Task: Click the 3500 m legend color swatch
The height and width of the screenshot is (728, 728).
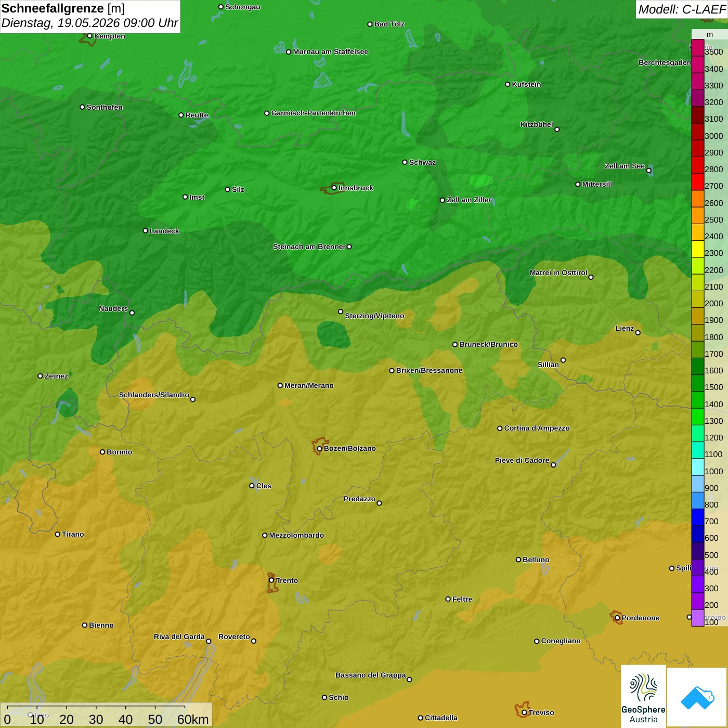Action: click(x=697, y=48)
